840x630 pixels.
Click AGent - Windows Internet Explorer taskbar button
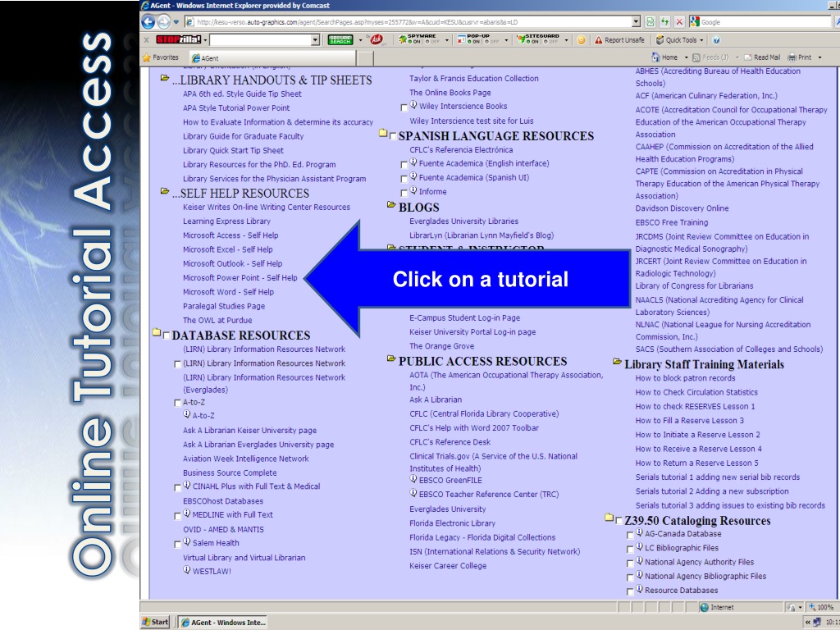(221, 622)
